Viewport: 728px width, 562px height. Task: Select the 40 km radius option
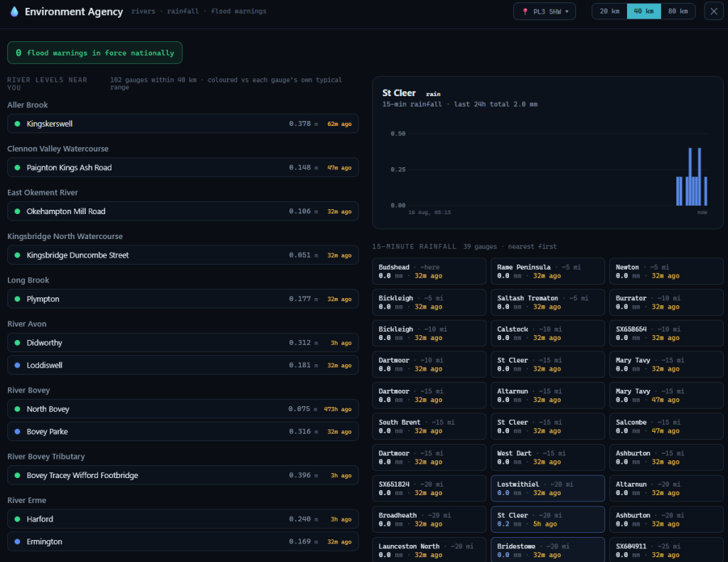643,11
